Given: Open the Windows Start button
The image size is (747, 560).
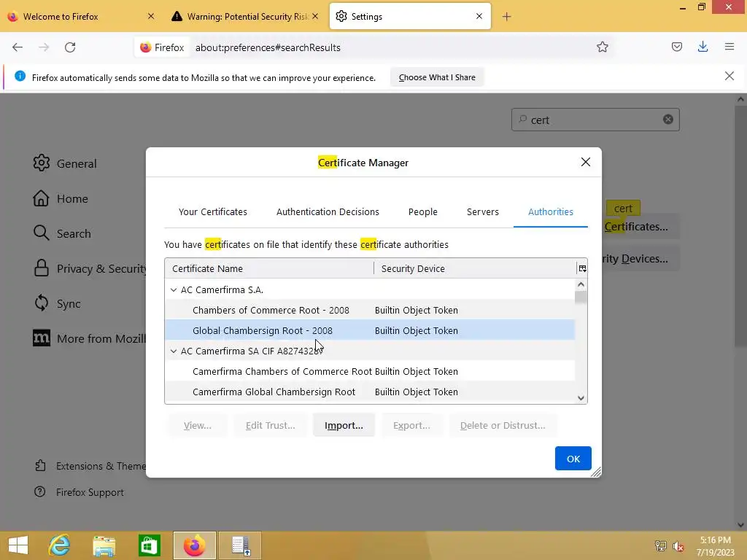Looking at the screenshot, I should (x=18, y=545).
